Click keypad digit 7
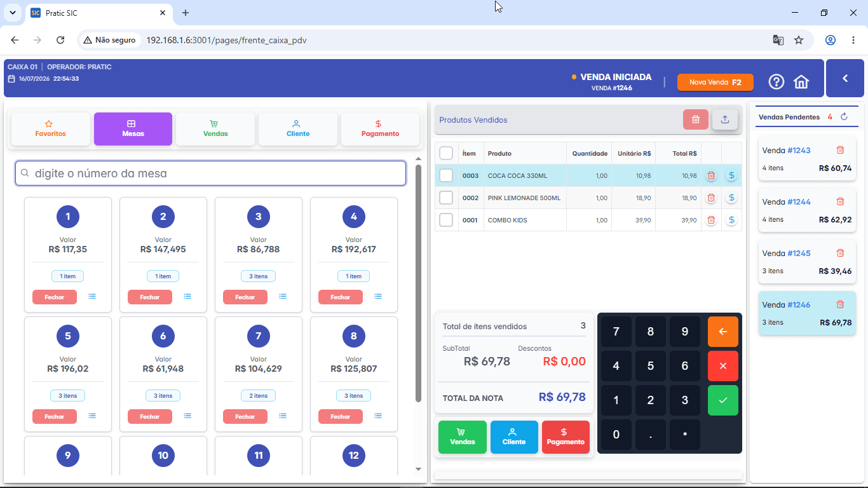This screenshot has height=488, width=868. click(616, 332)
